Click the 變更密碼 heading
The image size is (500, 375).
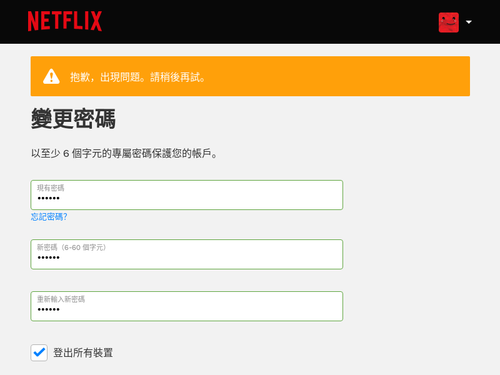[73, 118]
